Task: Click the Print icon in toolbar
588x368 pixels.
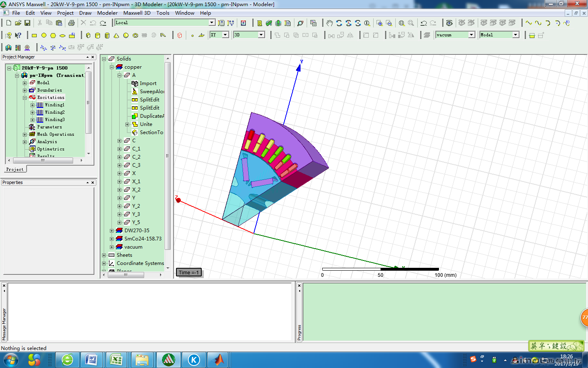Action: [x=71, y=23]
